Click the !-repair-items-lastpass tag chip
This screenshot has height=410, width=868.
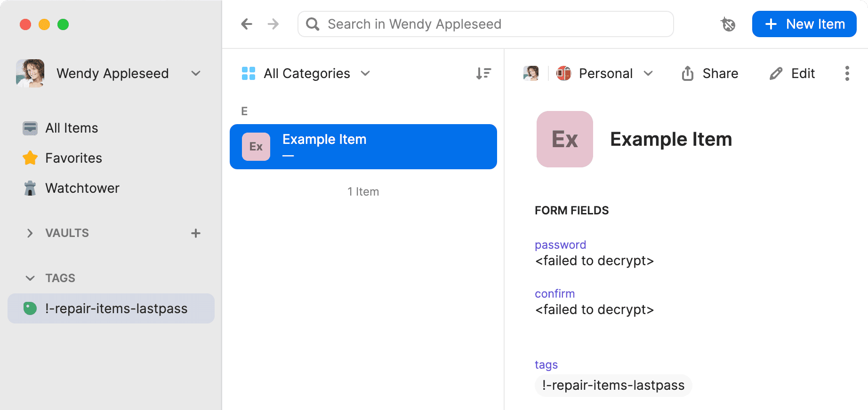[x=613, y=386]
